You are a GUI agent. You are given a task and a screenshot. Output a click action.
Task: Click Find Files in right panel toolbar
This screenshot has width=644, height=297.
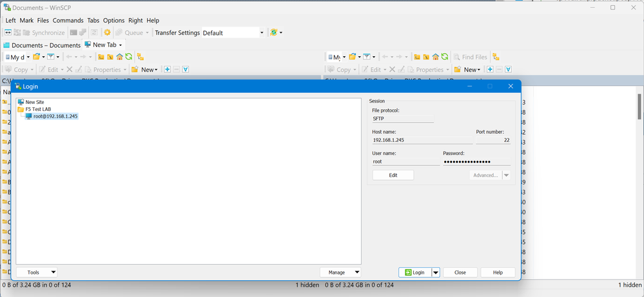[470, 57]
